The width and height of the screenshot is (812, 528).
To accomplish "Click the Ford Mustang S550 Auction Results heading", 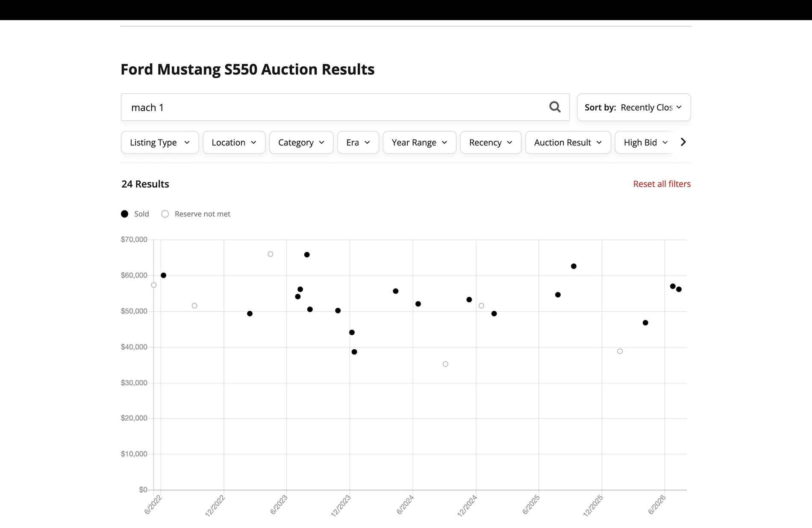I will [247, 69].
